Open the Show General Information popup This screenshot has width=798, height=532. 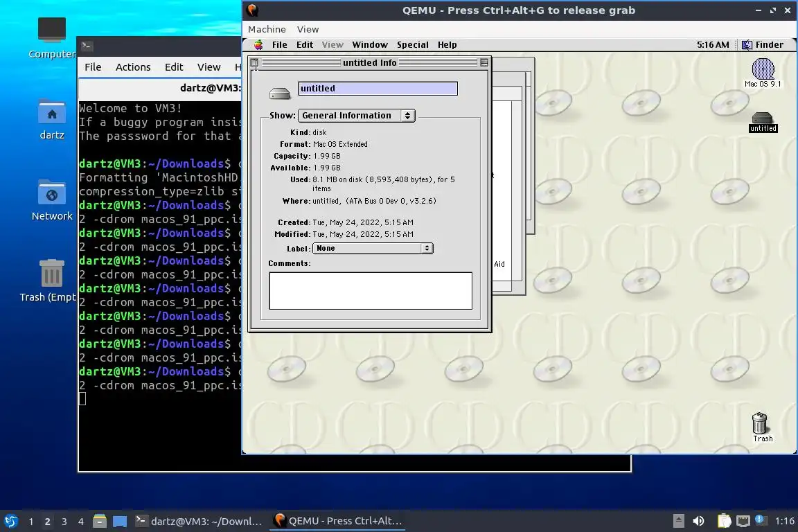(x=356, y=116)
